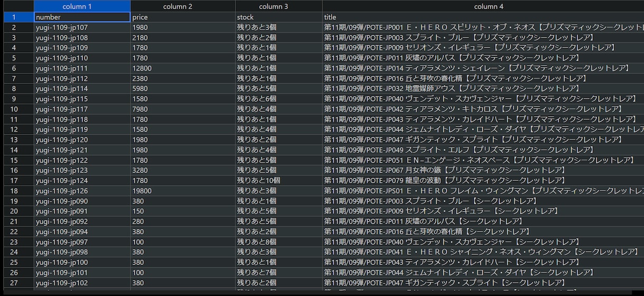The height and width of the screenshot is (296, 644).
Task: Click title cell POTE-JP032 地霊媒師アウス
Action: 483,89
